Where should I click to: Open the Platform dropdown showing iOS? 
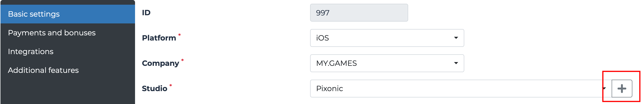(x=386, y=38)
